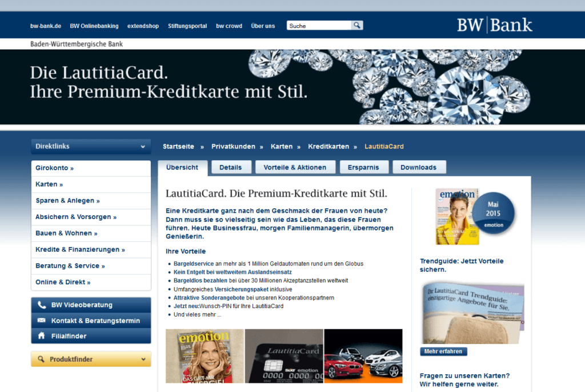This screenshot has height=392, width=585.
Task: Choose Bauen & Wohnen in sidebar
Action: 91,233
